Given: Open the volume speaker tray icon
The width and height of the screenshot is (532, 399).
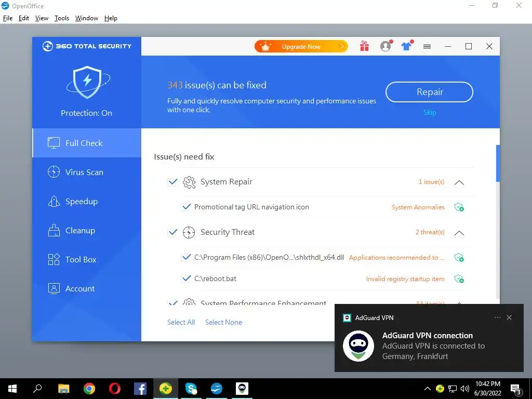Looking at the screenshot, I should click(x=465, y=389).
